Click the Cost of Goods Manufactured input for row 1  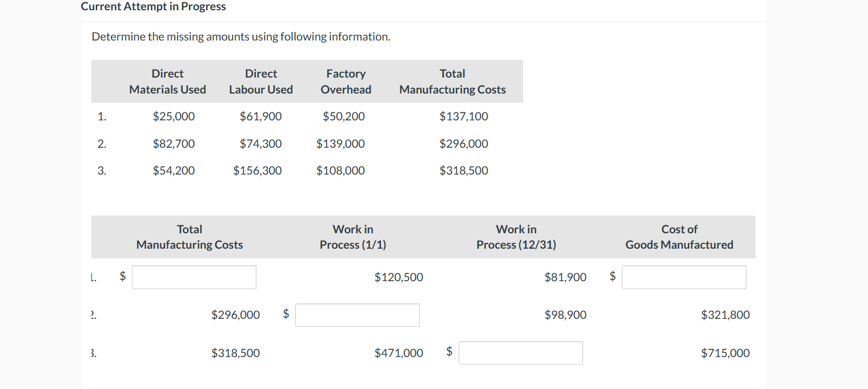click(684, 277)
